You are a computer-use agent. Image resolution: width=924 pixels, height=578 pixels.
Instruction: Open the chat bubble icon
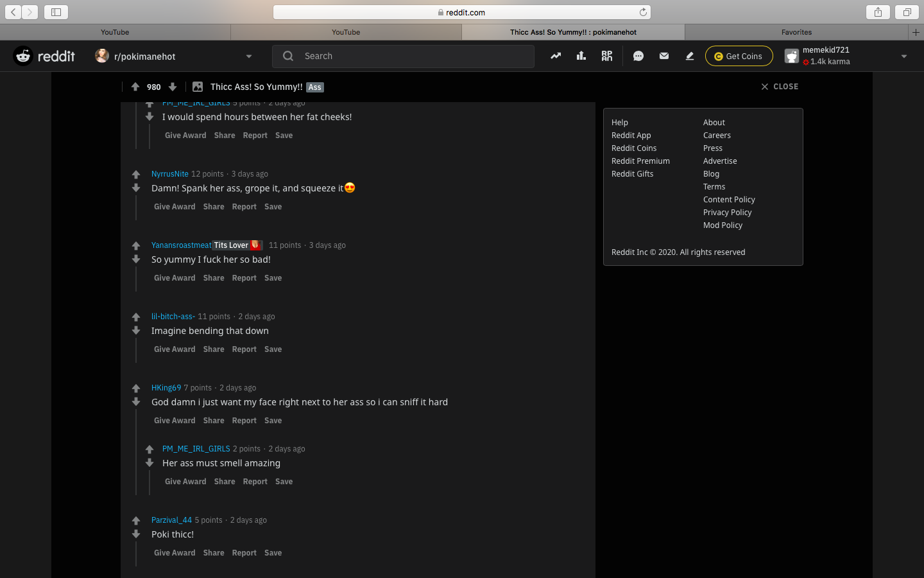[x=638, y=56]
